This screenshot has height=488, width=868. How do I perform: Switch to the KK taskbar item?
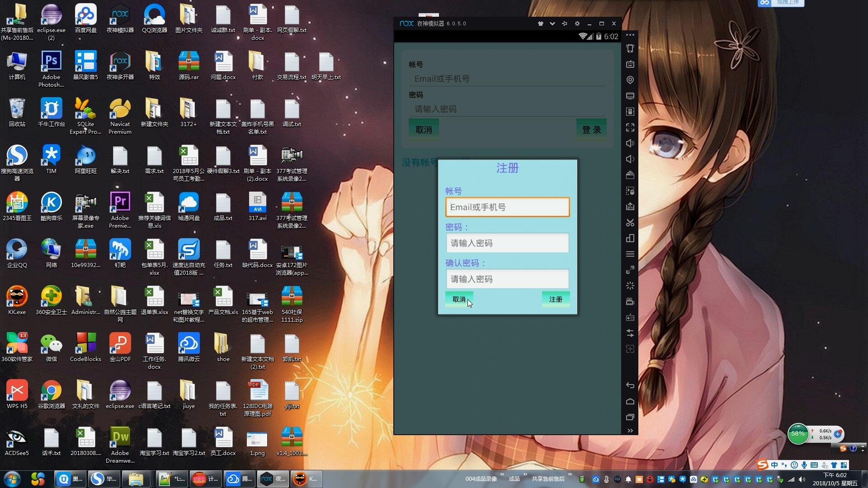pyautogui.click(x=307, y=479)
